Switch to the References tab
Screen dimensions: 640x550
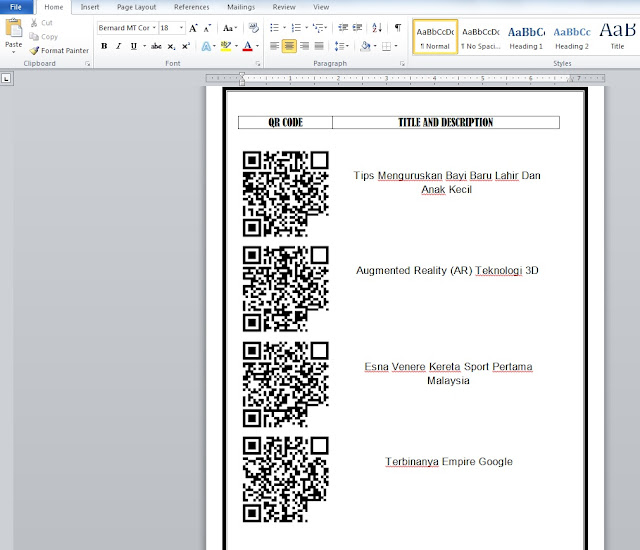point(191,7)
